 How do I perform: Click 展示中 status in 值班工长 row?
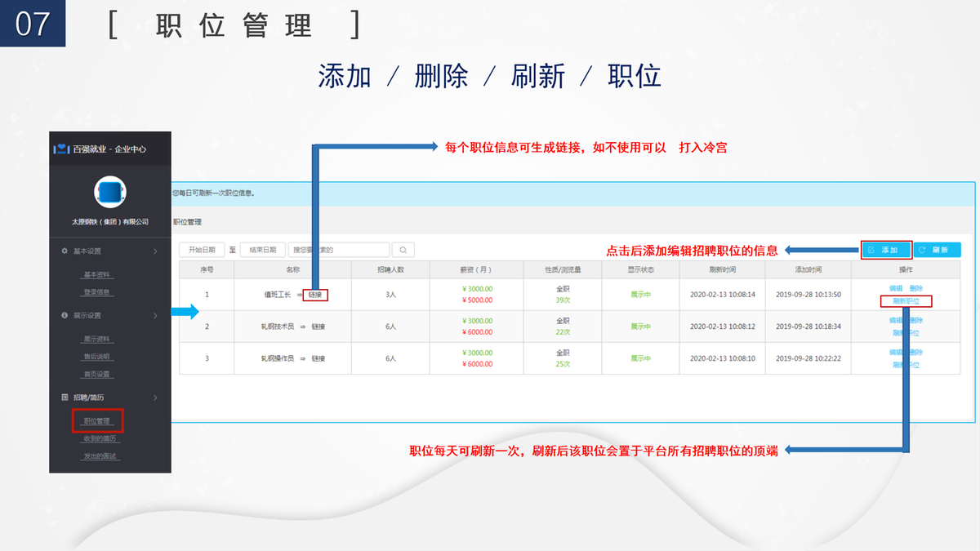(x=641, y=295)
